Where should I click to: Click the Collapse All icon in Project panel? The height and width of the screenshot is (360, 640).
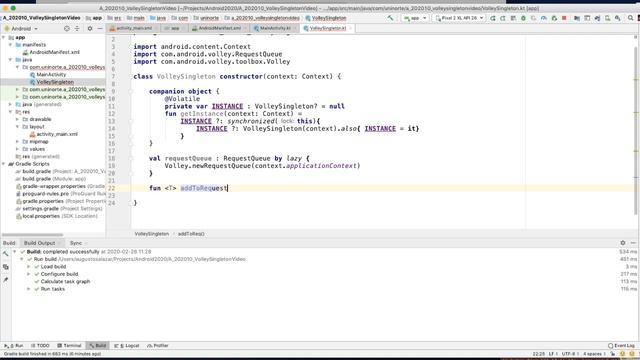[x=77, y=29]
